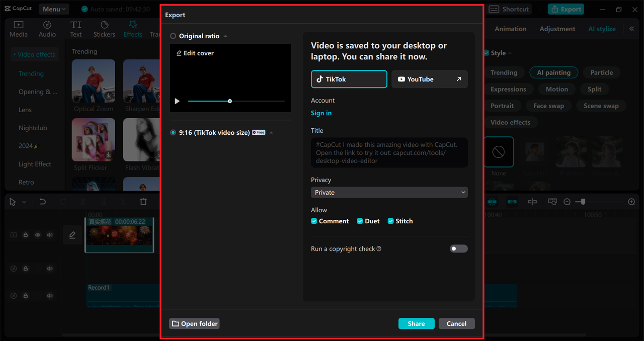
Task: Open the Effects panel tab
Action: (x=133, y=29)
